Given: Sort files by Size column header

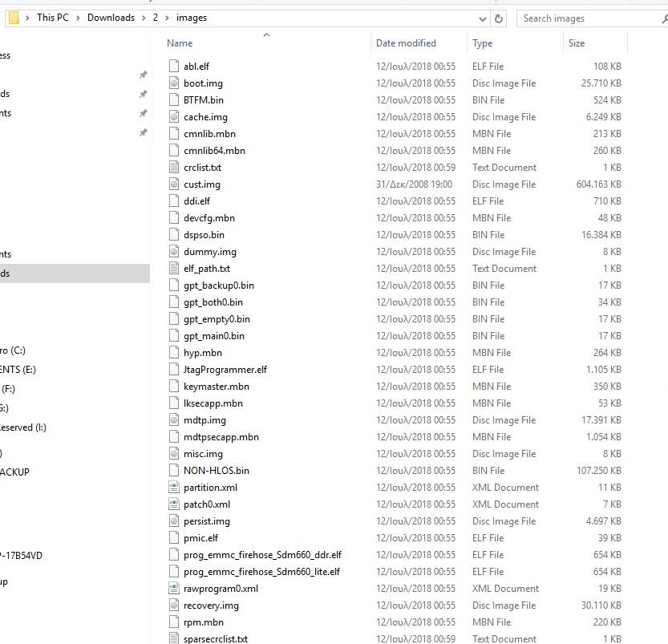Looking at the screenshot, I should (x=577, y=43).
